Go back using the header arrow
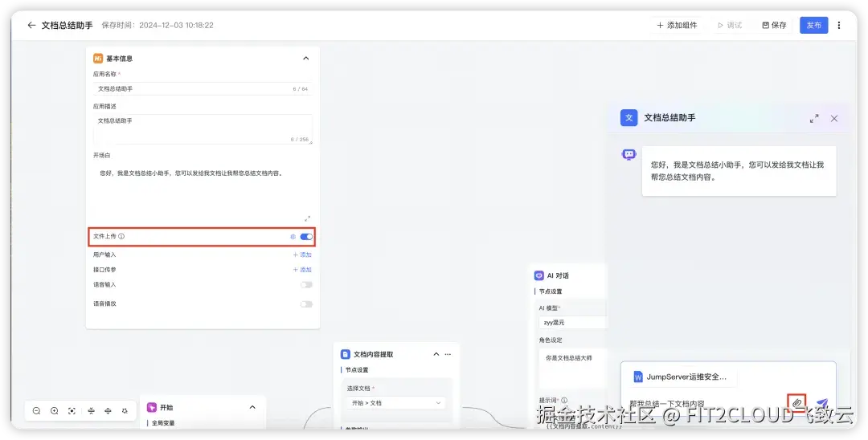 tap(31, 26)
